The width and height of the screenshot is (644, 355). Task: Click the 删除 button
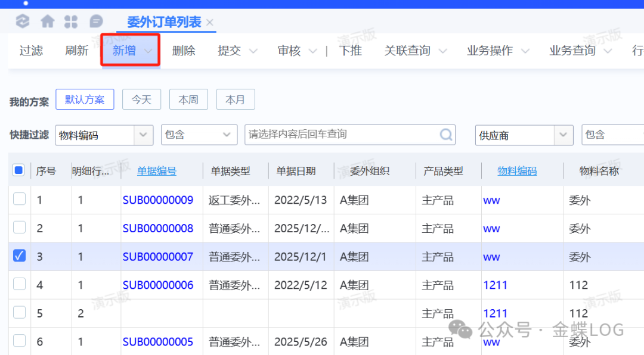(184, 51)
